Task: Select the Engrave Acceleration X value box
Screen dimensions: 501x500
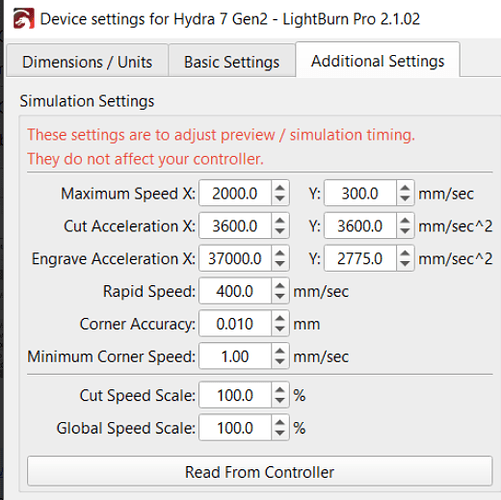Action: [x=235, y=258]
